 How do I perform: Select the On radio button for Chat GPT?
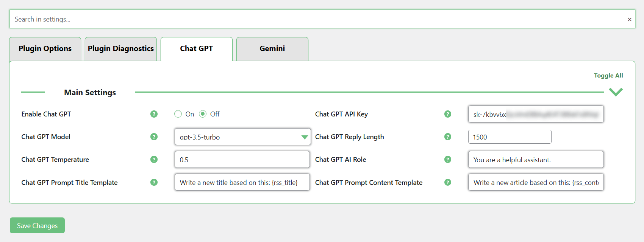pyautogui.click(x=178, y=114)
